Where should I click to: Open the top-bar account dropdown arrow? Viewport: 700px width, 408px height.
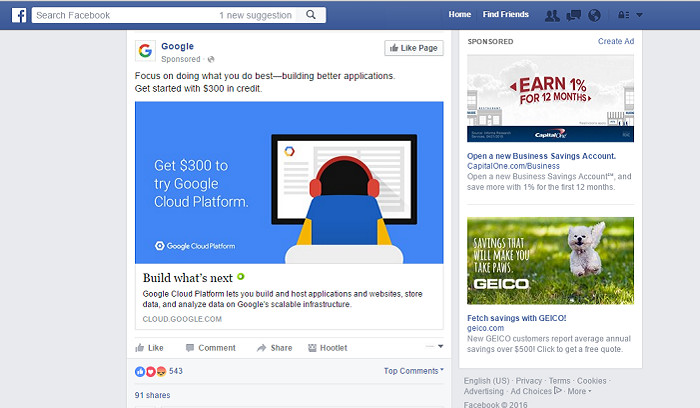640,16
